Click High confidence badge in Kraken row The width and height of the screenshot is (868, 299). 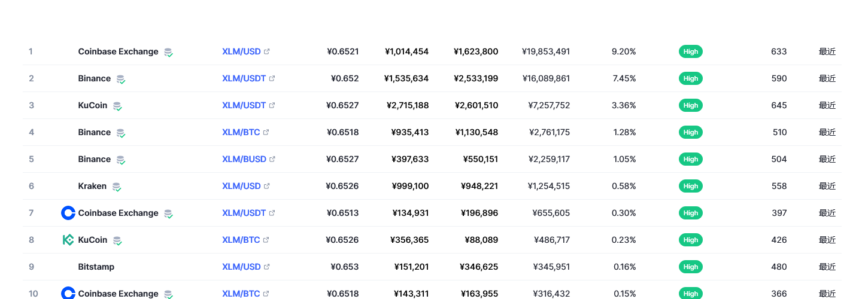click(691, 186)
